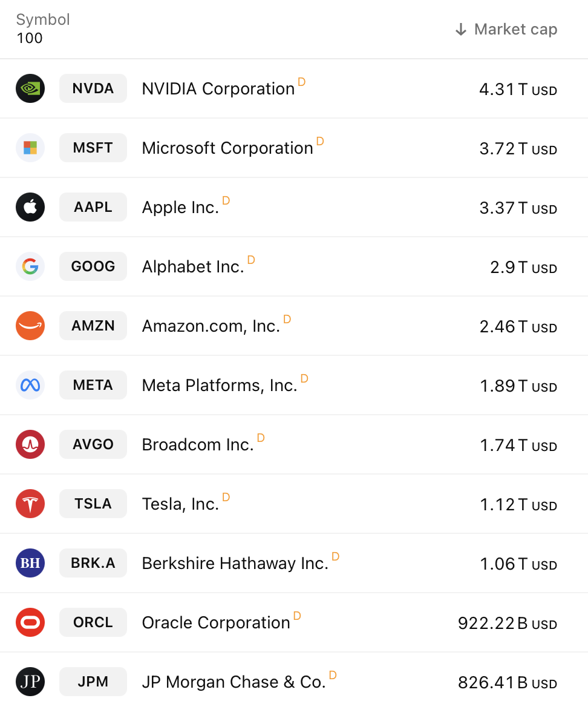Click the Broadcom red logo icon
Image resolution: width=588 pixels, height=701 pixels.
(30, 444)
